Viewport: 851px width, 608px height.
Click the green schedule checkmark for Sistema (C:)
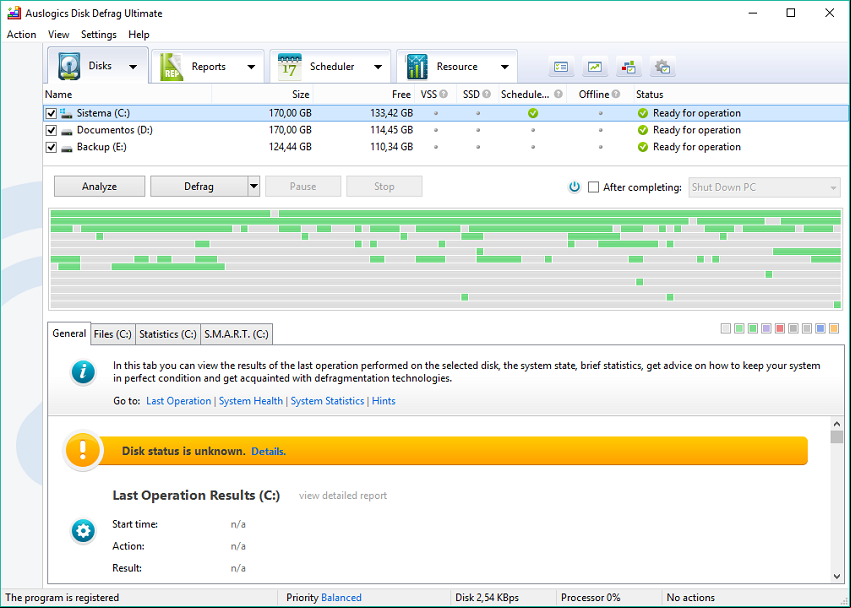tap(533, 113)
